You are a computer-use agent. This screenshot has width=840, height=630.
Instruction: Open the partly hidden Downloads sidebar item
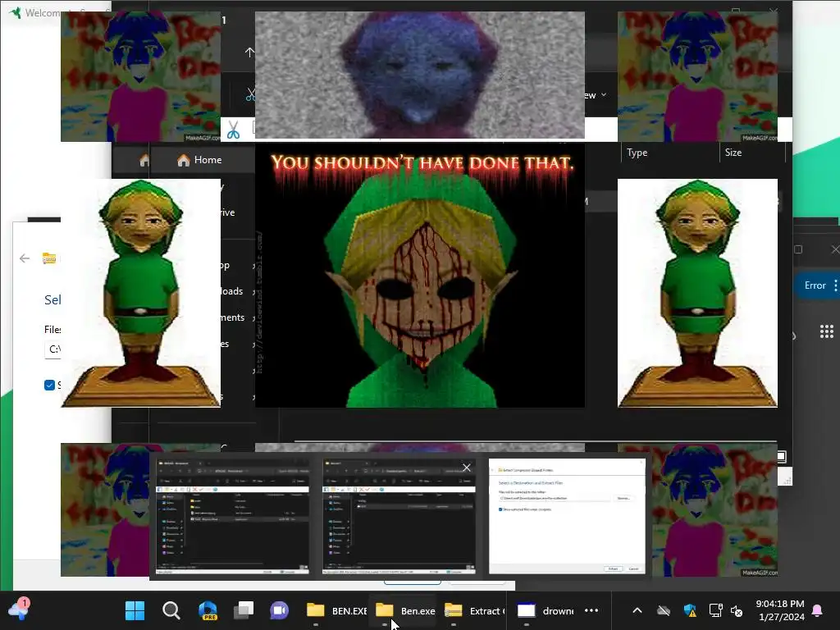pyautogui.click(x=231, y=291)
